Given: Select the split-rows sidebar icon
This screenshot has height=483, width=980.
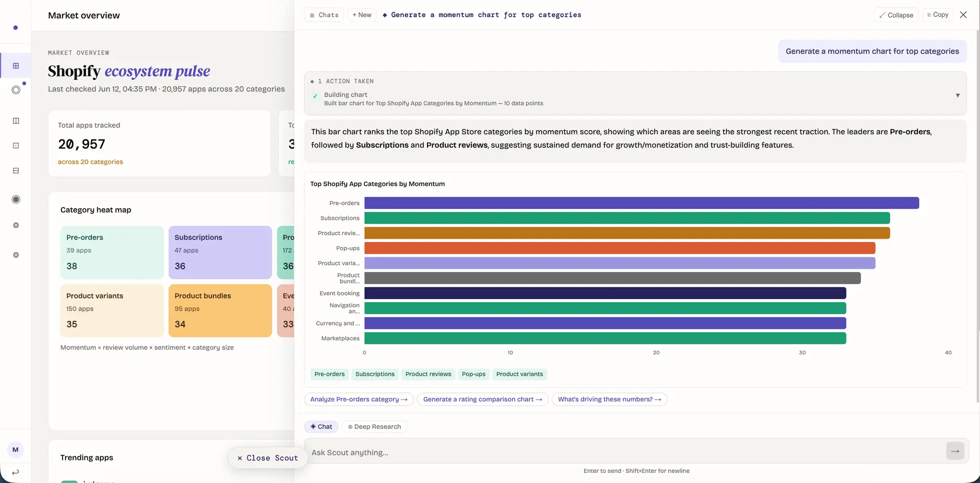Looking at the screenshot, I should coord(16,170).
